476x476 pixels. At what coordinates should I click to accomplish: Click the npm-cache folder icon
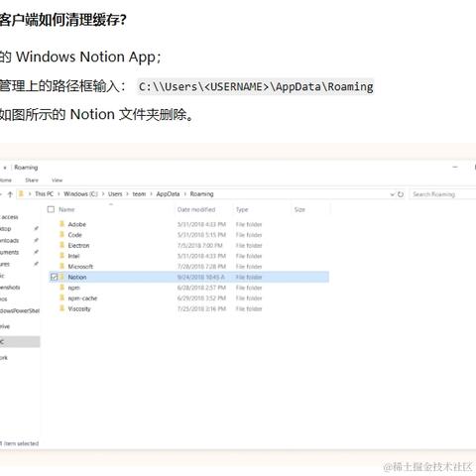pyautogui.click(x=61, y=298)
